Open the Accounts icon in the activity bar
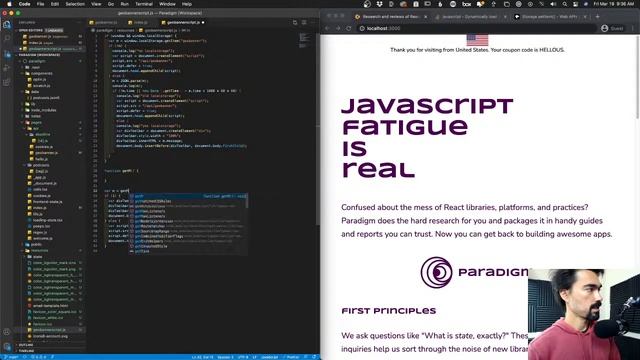This screenshot has width=640, height=360. [7, 332]
